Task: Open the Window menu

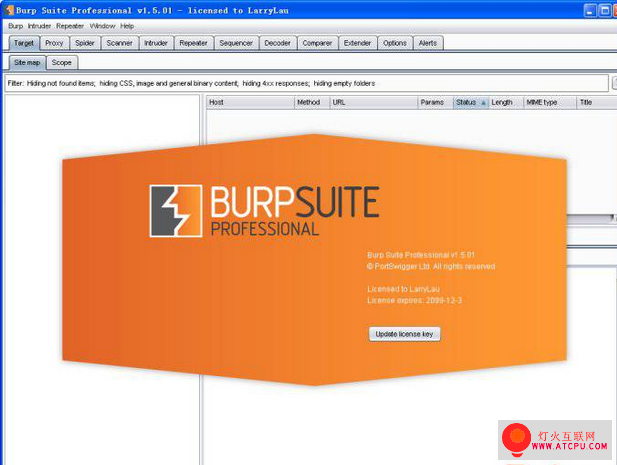Action: tap(102, 26)
